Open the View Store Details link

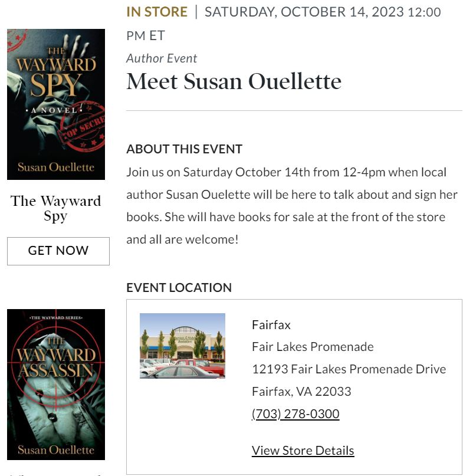pos(303,451)
